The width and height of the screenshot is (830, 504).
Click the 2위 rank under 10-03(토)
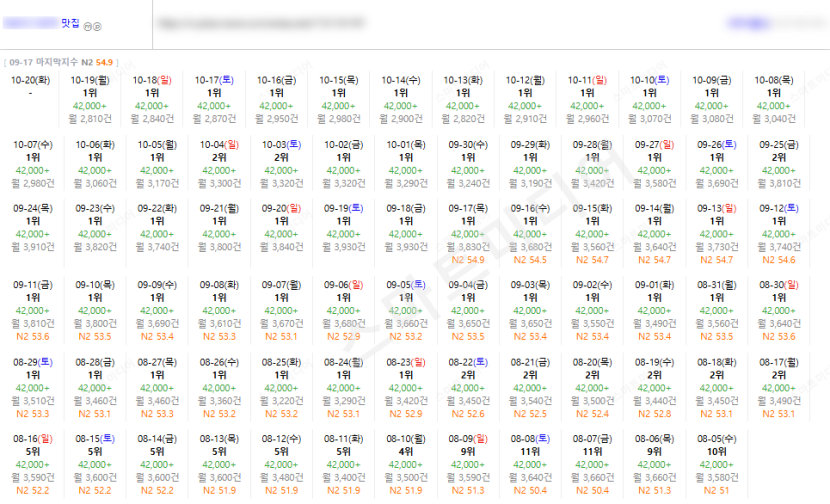(x=282, y=158)
